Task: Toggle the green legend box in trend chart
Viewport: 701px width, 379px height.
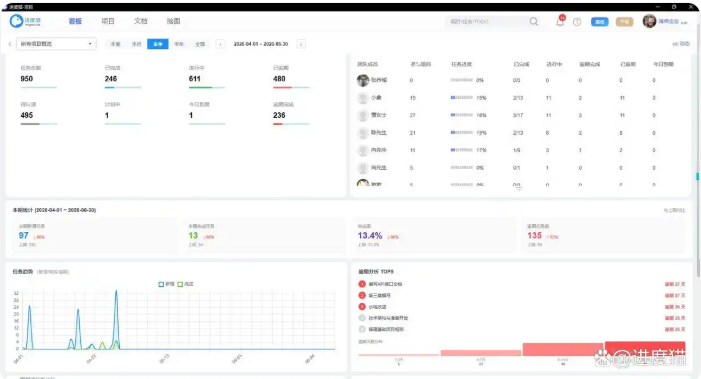Action: [x=180, y=284]
